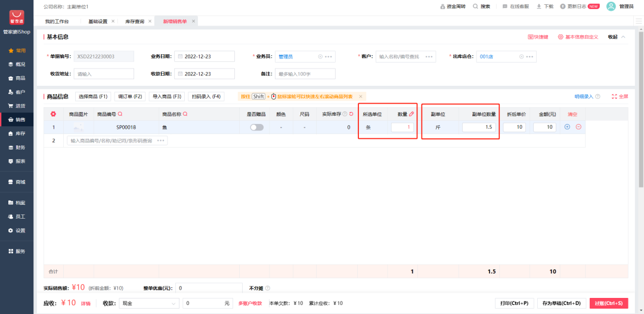Click the help icon beside 不分摊
The image size is (644, 314).
click(x=267, y=288)
